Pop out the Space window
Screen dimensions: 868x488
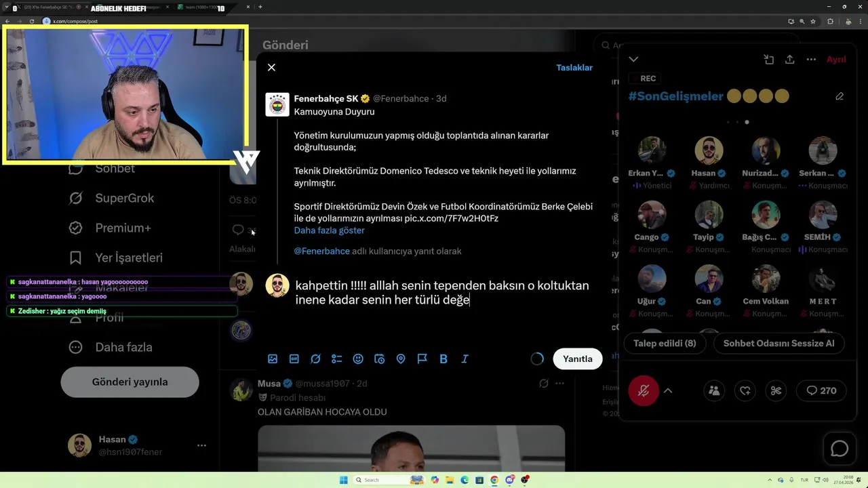(x=769, y=59)
